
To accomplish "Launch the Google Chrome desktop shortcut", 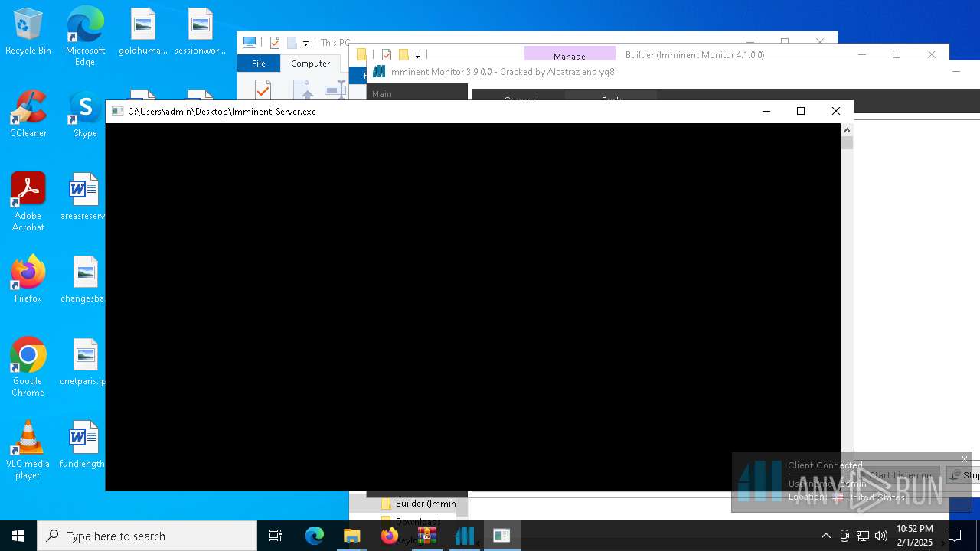I will [28, 367].
